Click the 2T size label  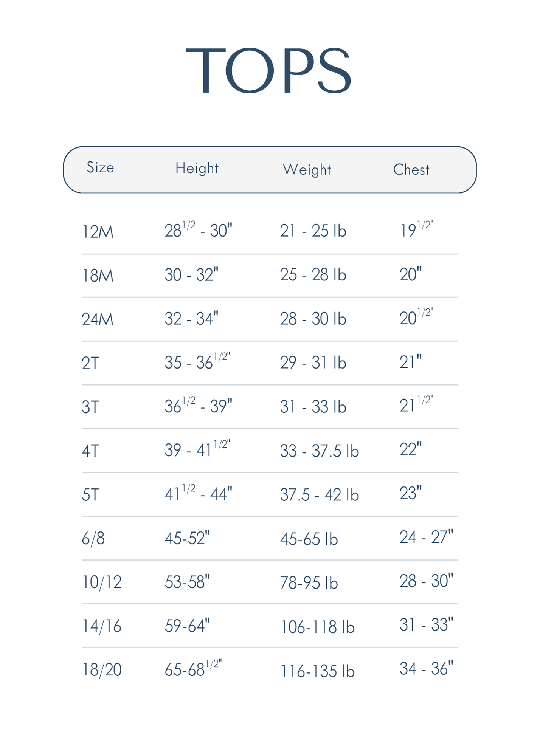pos(90,363)
